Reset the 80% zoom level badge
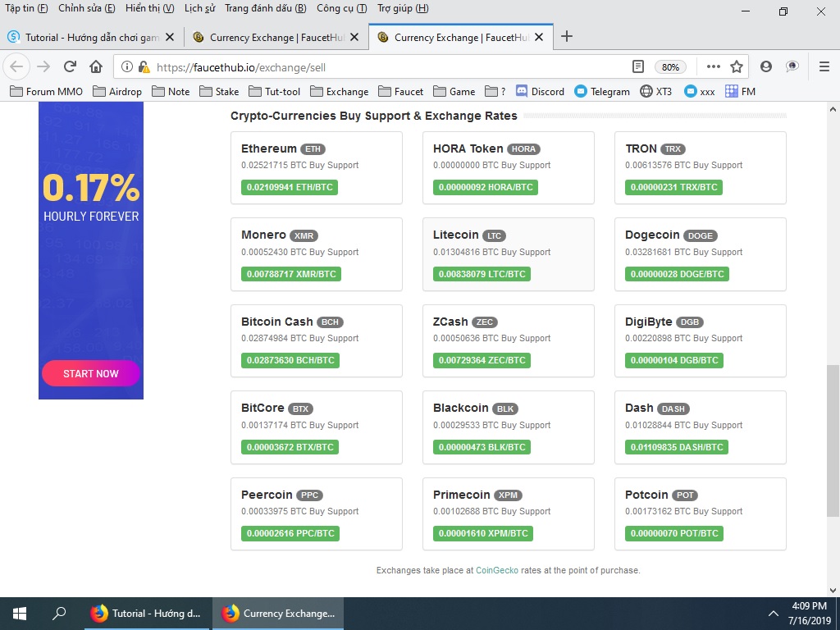This screenshot has height=630, width=840. point(670,67)
